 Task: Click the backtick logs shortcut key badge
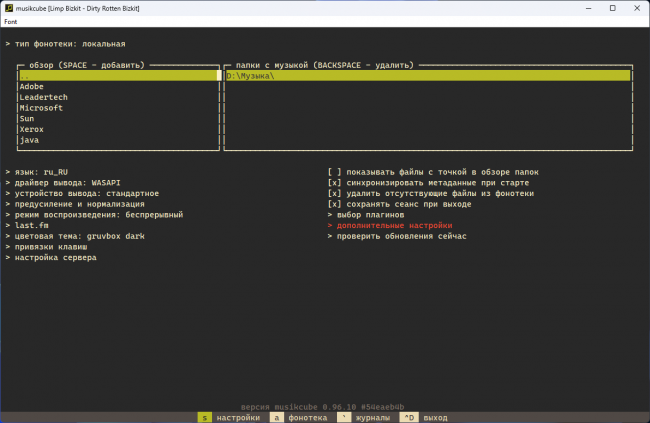tap(344, 417)
